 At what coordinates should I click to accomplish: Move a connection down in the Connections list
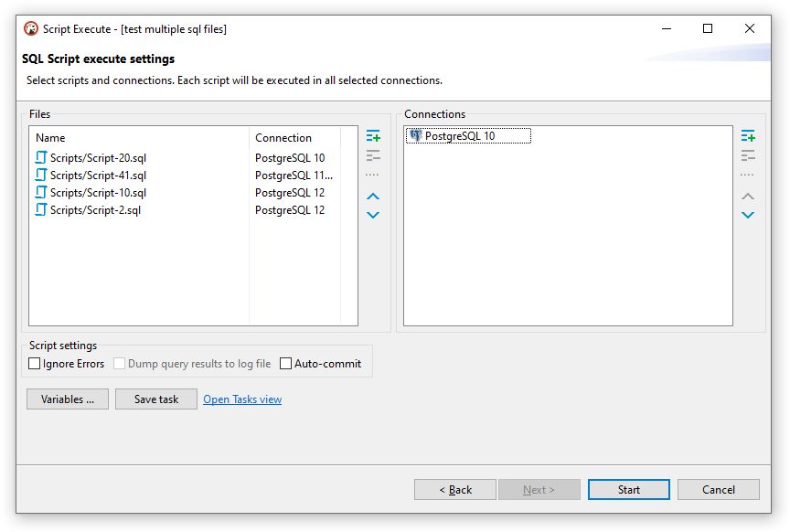point(748,214)
